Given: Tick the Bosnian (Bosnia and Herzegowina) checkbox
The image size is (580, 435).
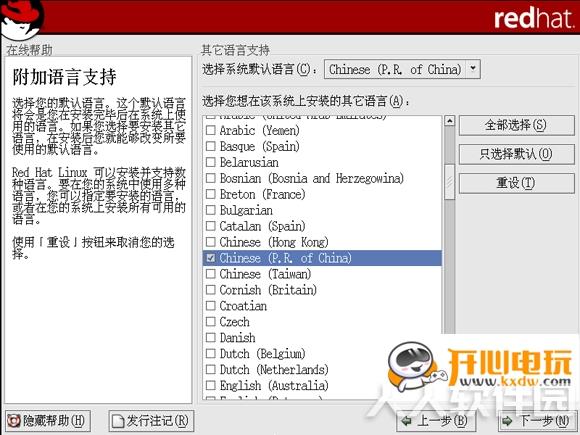Looking at the screenshot, I should click(x=210, y=178).
